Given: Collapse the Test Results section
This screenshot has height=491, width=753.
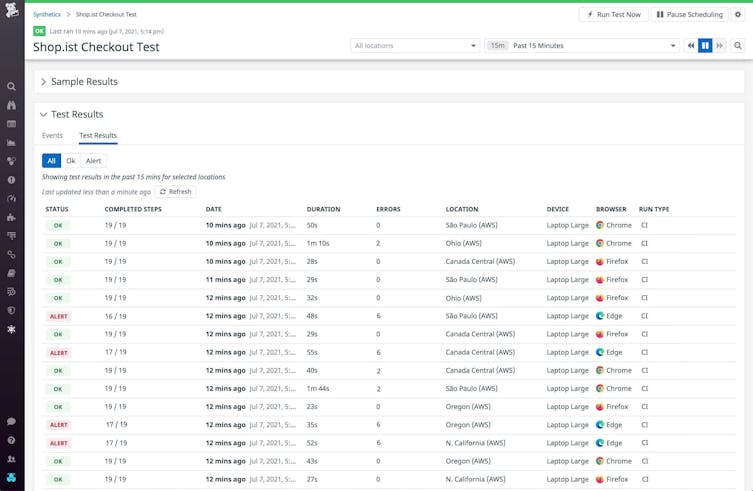Looking at the screenshot, I should [x=76, y=115].
